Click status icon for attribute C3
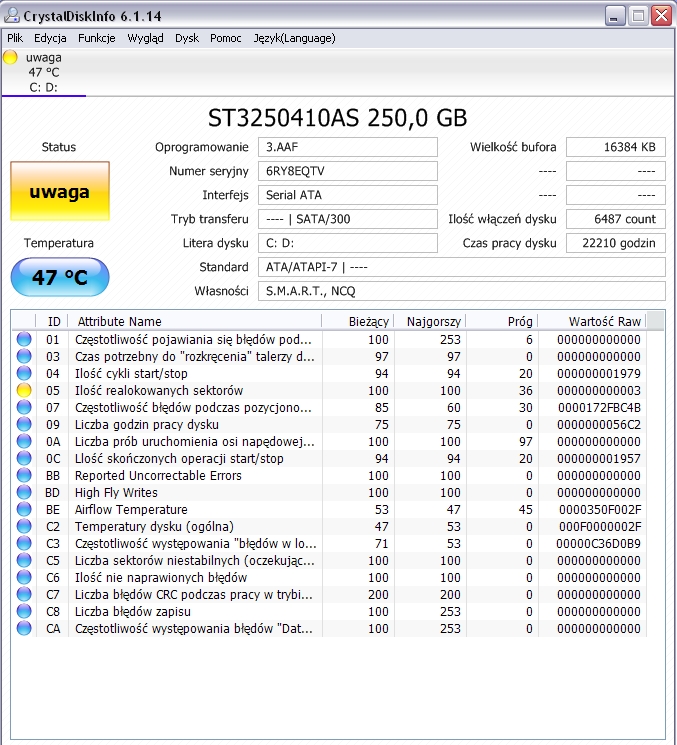 point(24,543)
